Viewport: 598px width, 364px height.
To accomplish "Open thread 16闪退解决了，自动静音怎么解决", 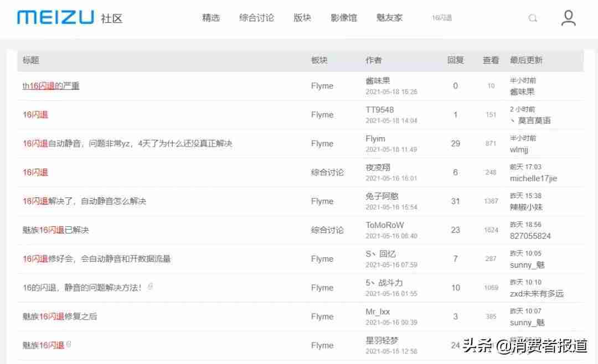I will click(x=84, y=201).
